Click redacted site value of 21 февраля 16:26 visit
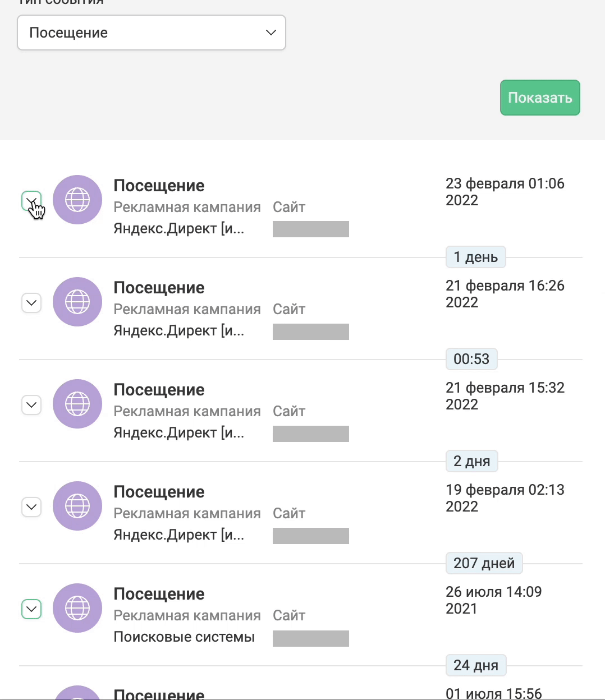This screenshot has height=700, width=605. tap(311, 331)
